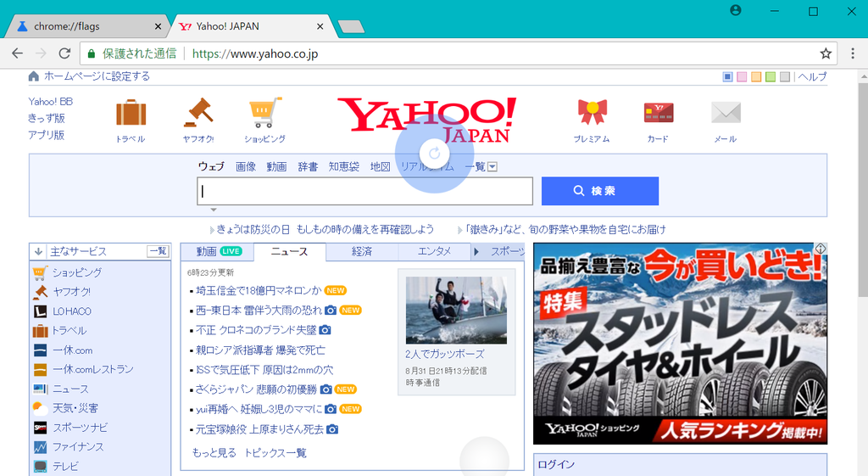
Task: Click the address bar URL
Action: point(255,53)
